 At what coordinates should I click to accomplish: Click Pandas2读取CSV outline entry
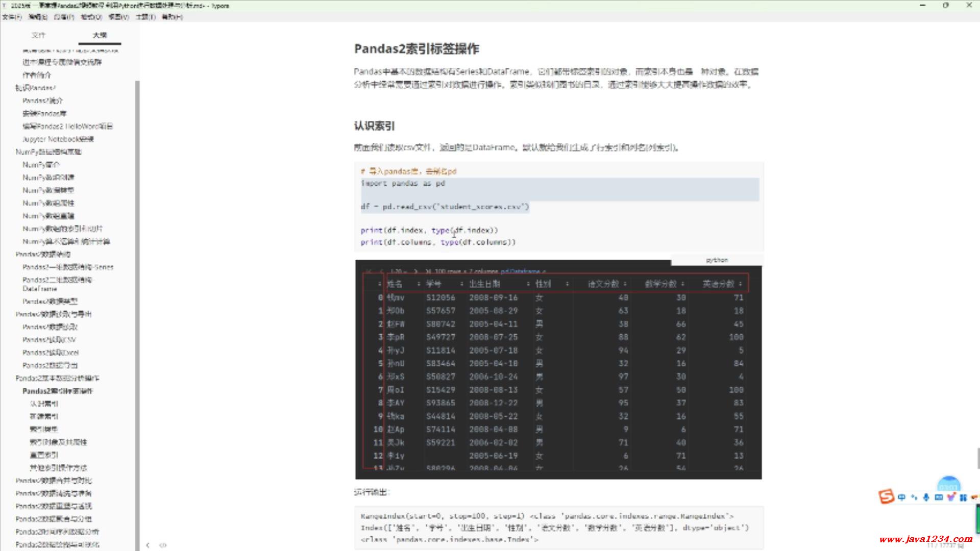coord(49,339)
